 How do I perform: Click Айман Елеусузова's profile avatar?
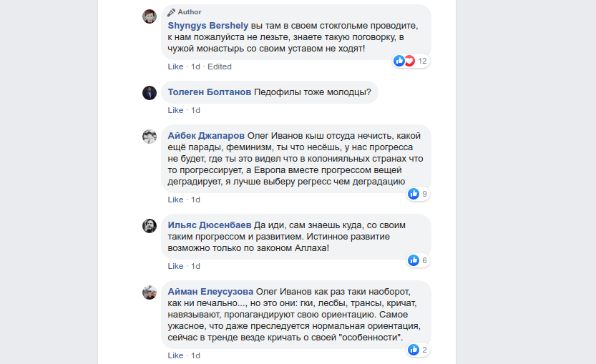coord(150,292)
